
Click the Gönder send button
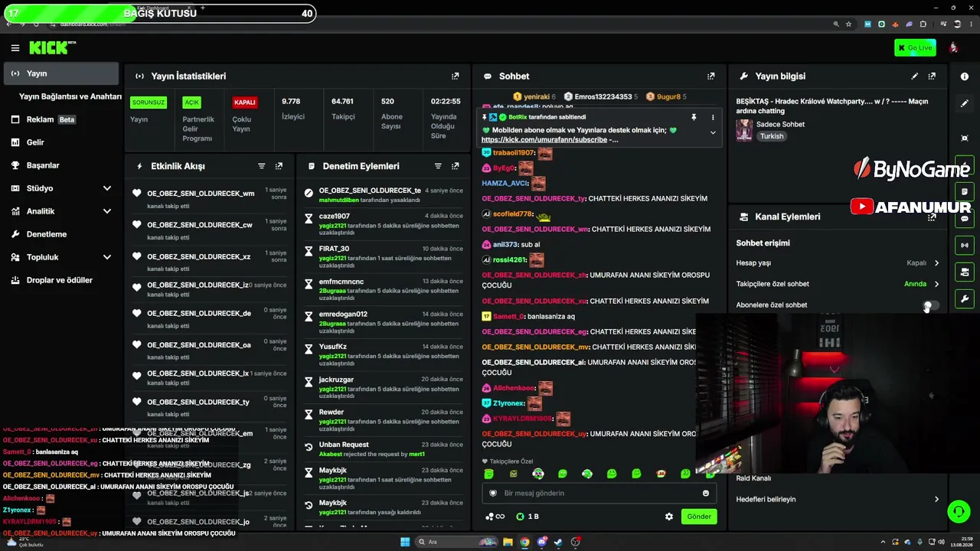coord(699,517)
